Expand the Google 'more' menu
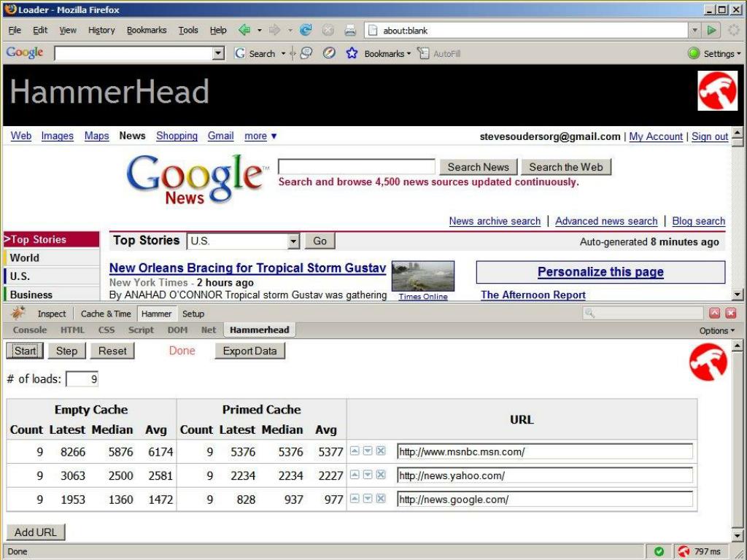 [x=260, y=136]
